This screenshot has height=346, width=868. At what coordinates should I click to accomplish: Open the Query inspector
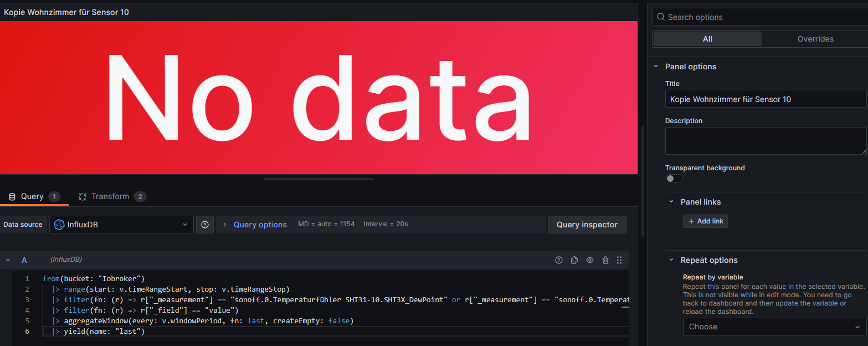point(587,225)
